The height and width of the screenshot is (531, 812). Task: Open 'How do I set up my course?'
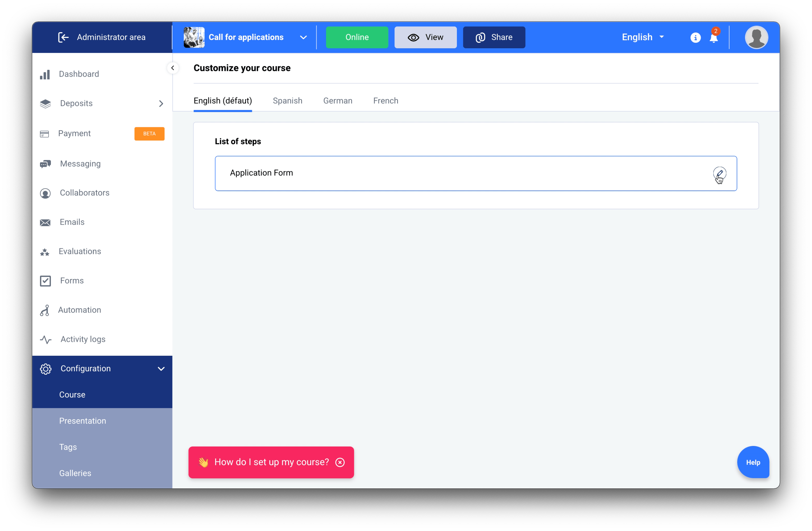click(271, 462)
